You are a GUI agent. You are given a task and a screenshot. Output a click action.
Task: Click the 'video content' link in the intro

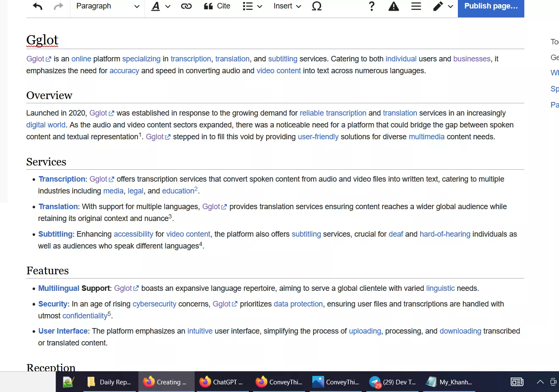click(x=279, y=71)
